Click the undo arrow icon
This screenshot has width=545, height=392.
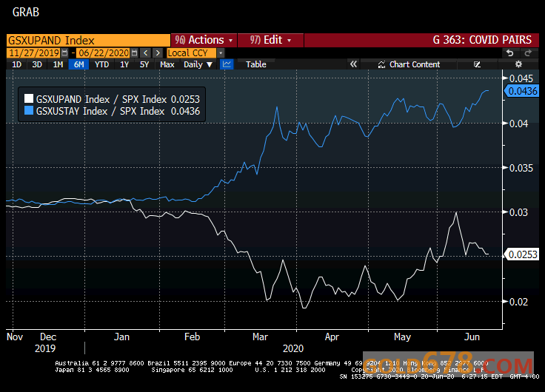click(510, 53)
